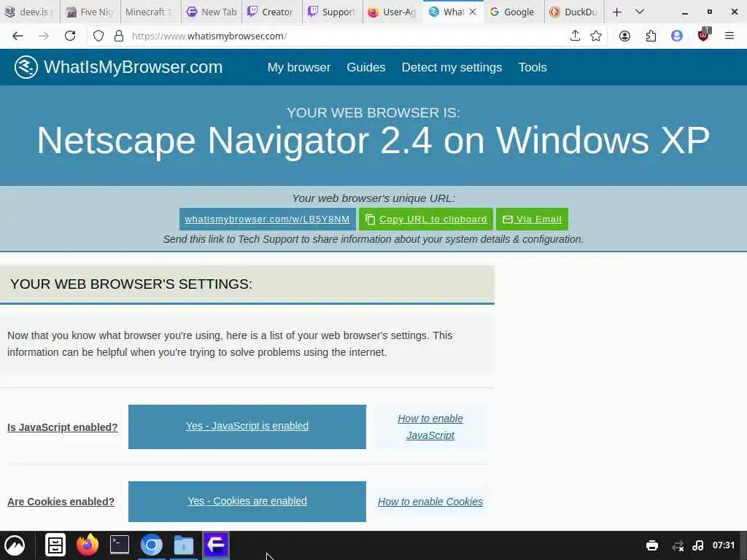Screen dimensions: 747x560
Task: Switch to the Five Nig tab
Action: coord(90,12)
